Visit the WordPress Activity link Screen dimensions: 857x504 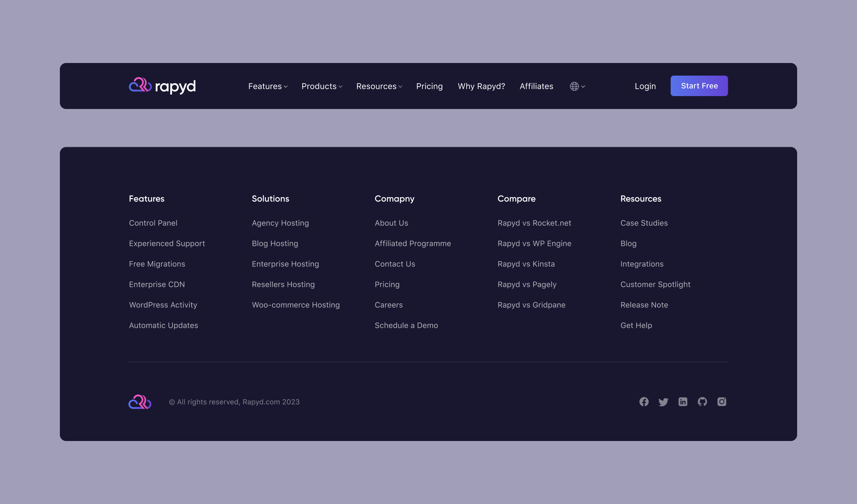(x=163, y=305)
